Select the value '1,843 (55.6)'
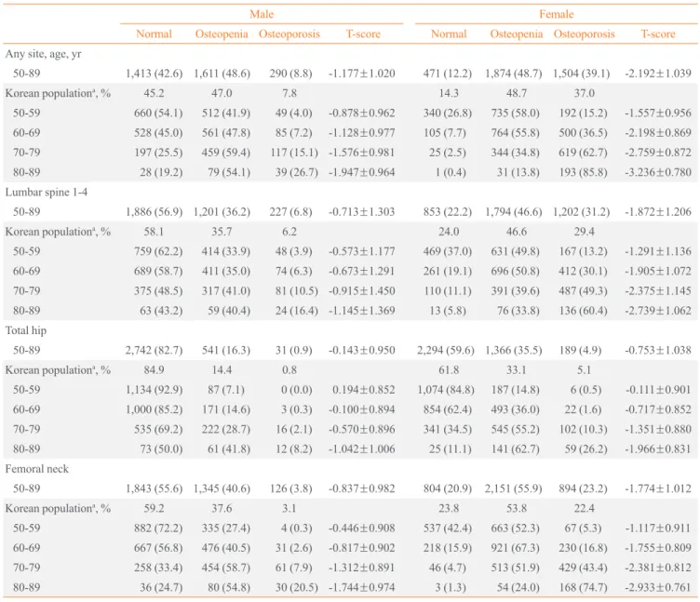 pos(154,488)
